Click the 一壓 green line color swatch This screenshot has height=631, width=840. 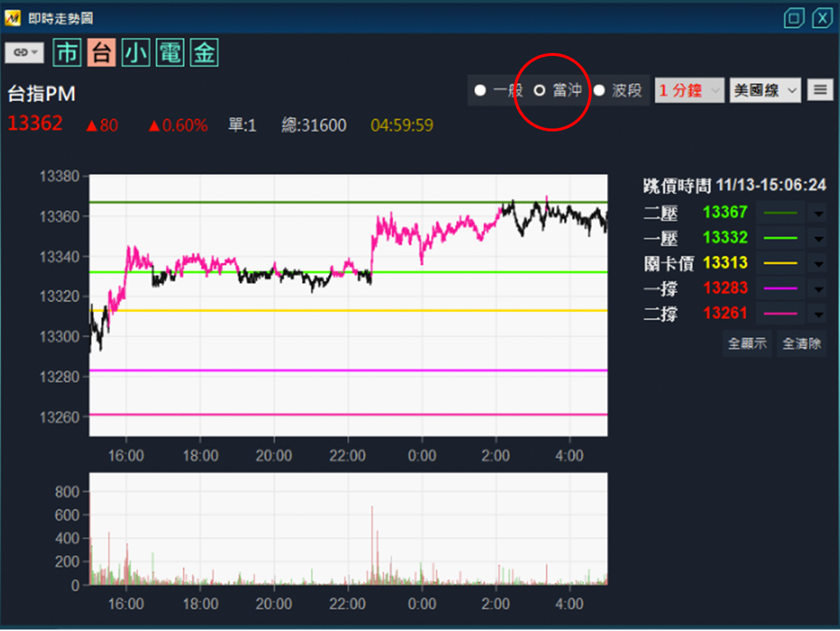tap(780, 238)
